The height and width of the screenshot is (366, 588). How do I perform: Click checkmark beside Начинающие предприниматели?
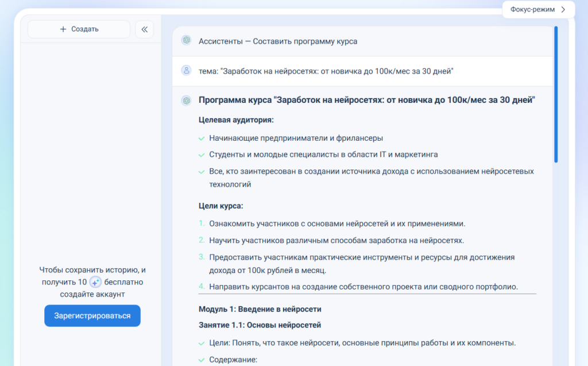click(202, 138)
